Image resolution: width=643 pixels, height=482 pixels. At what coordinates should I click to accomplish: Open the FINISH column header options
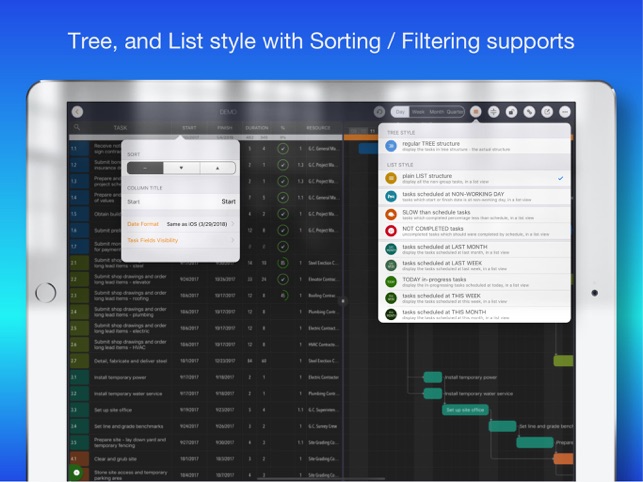[225, 128]
